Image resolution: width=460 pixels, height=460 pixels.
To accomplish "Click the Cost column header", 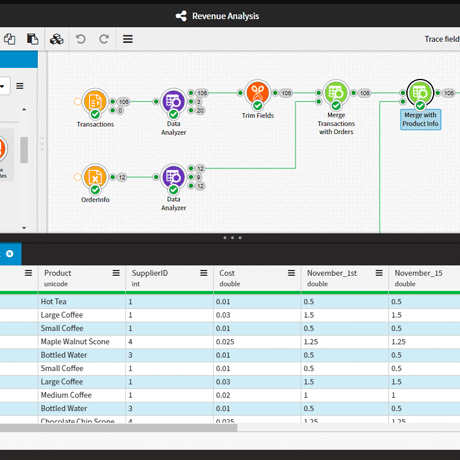I will pos(257,278).
